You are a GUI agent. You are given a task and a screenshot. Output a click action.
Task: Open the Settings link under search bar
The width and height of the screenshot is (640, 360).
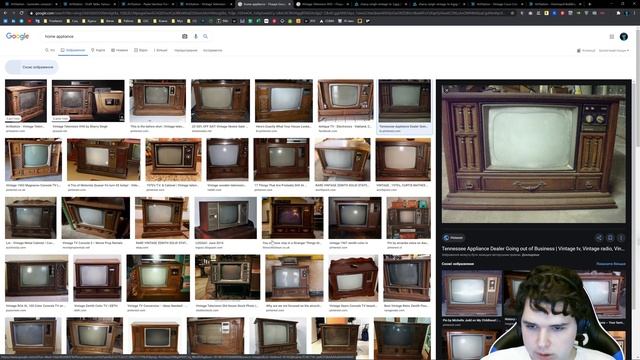click(x=186, y=50)
